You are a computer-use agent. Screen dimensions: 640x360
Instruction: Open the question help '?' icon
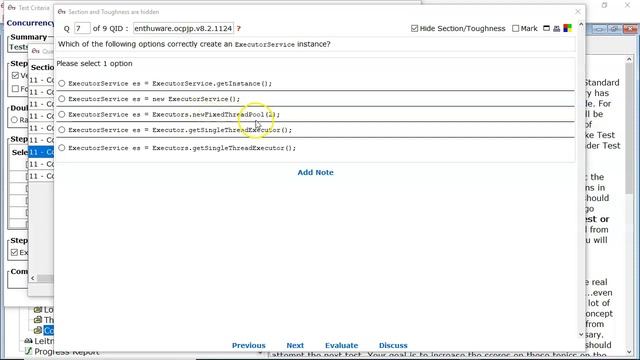239,29
